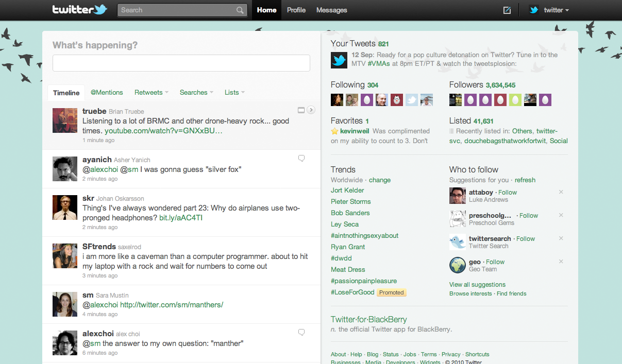
Task: Click the attaboy suggestion avatar
Action: 458,196
